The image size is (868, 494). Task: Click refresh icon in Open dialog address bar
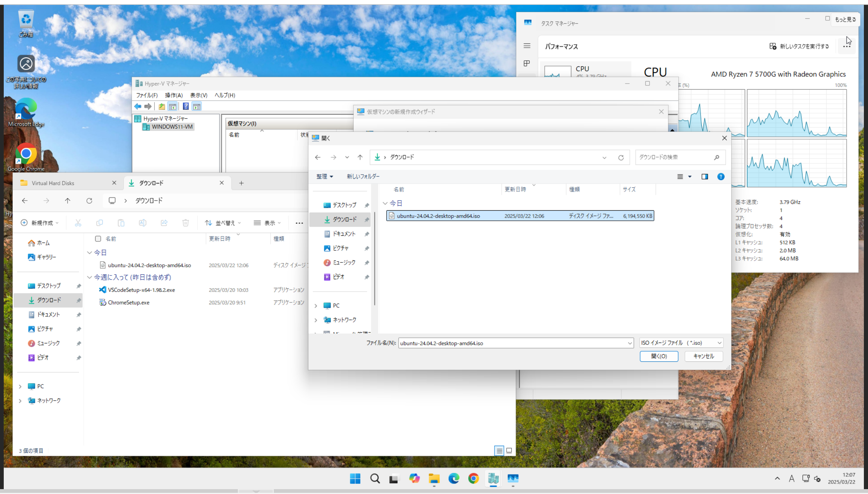[x=621, y=157]
